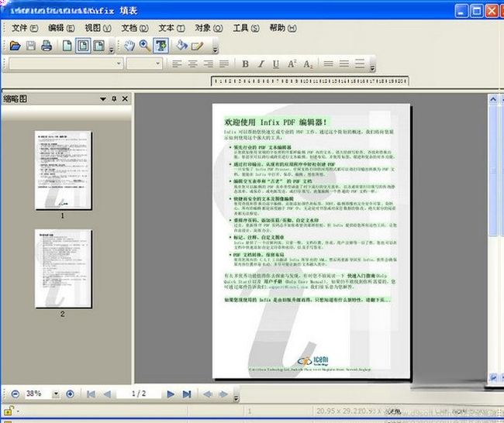Screen dimensions: 504x423
Task: Click the vertical scrollbar up arrow
Action: (493, 99)
